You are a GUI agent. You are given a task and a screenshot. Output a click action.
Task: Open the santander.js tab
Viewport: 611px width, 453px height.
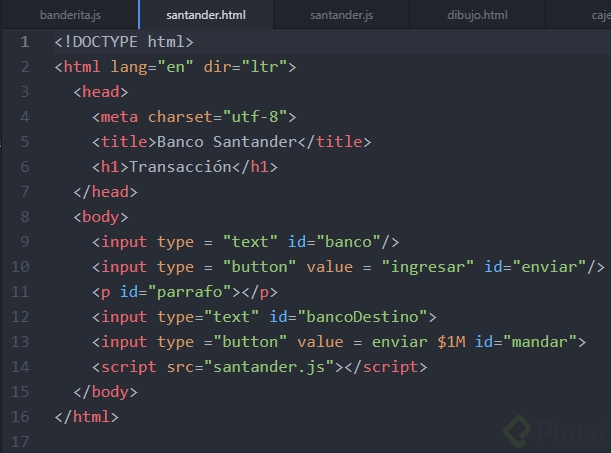[x=341, y=15]
